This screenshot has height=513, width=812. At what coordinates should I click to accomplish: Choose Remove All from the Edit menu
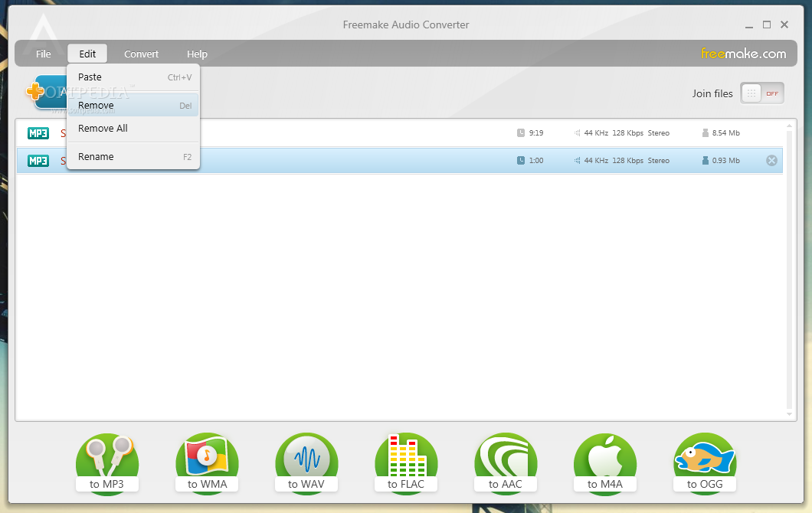[133, 129]
